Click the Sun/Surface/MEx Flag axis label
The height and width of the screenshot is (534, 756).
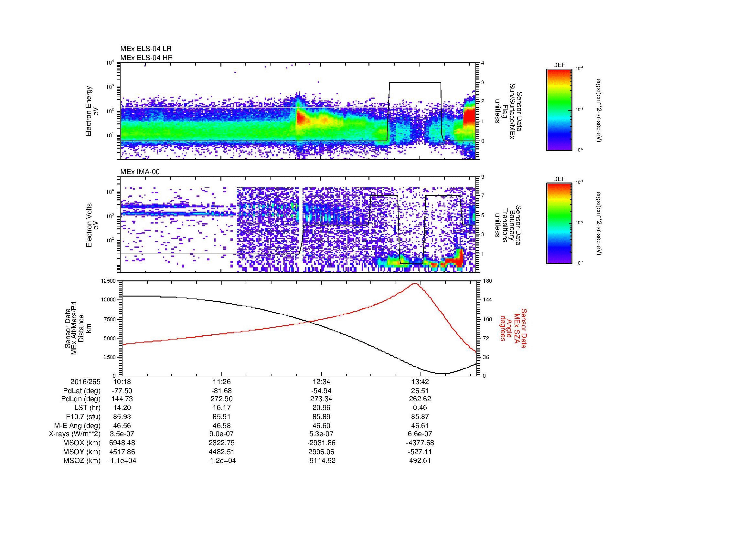click(x=509, y=111)
